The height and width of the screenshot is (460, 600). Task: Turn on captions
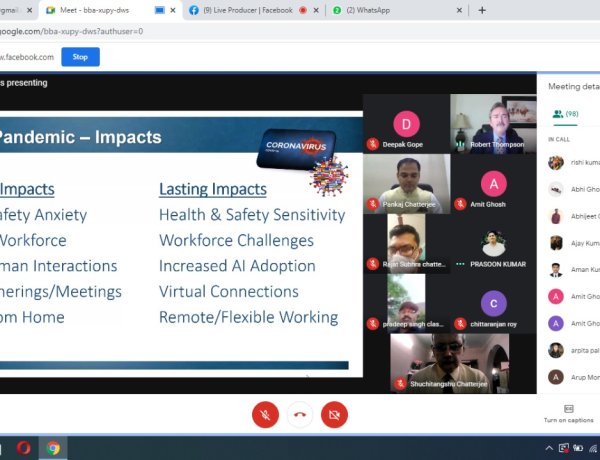tap(569, 413)
